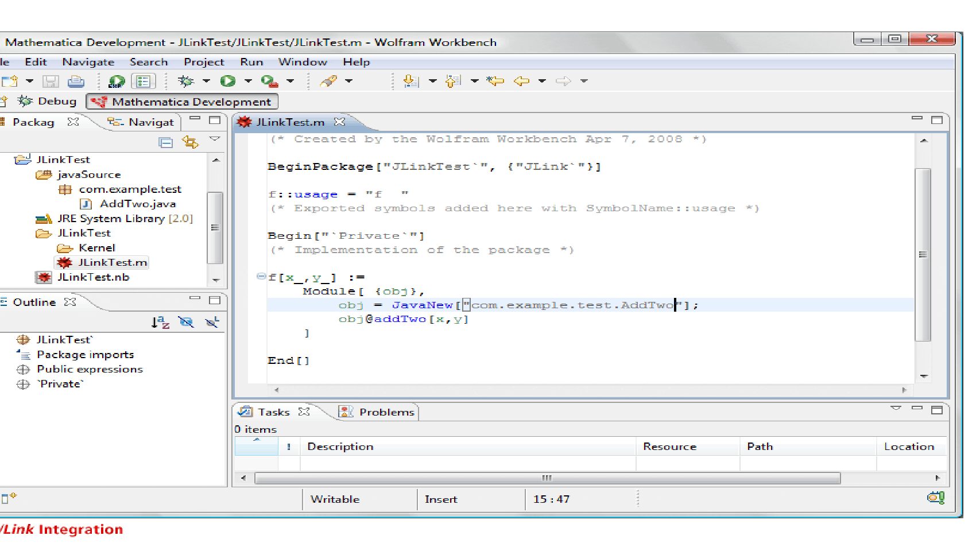980x551 pixels.
Task: Click the Resource column header
Action: point(687,446)
